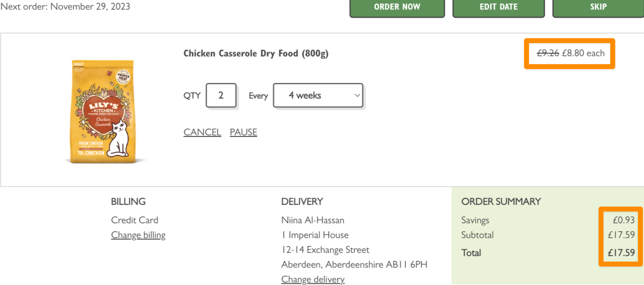The image size is (644, 285).
Task: Click the struck-through £9.26 price
Action: (x=548, y=53)
